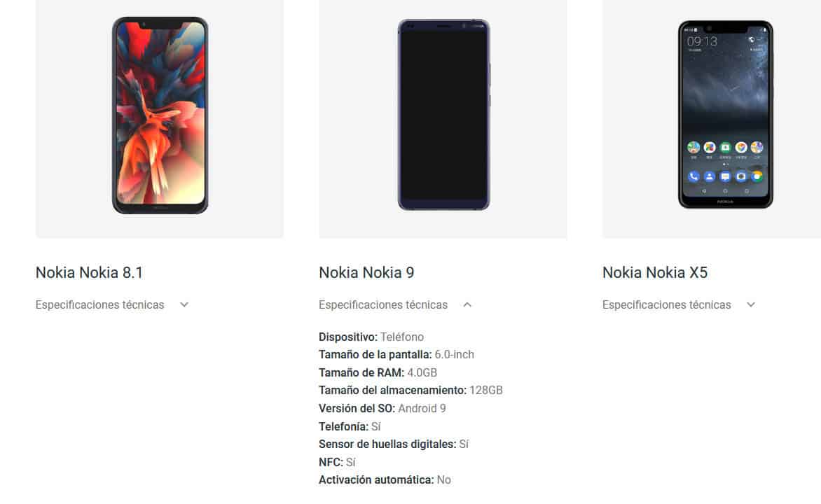Screen dimensions: 821x504
Task: Select the dark blue Nokia 9 image
Action: [x=443, y=115]
